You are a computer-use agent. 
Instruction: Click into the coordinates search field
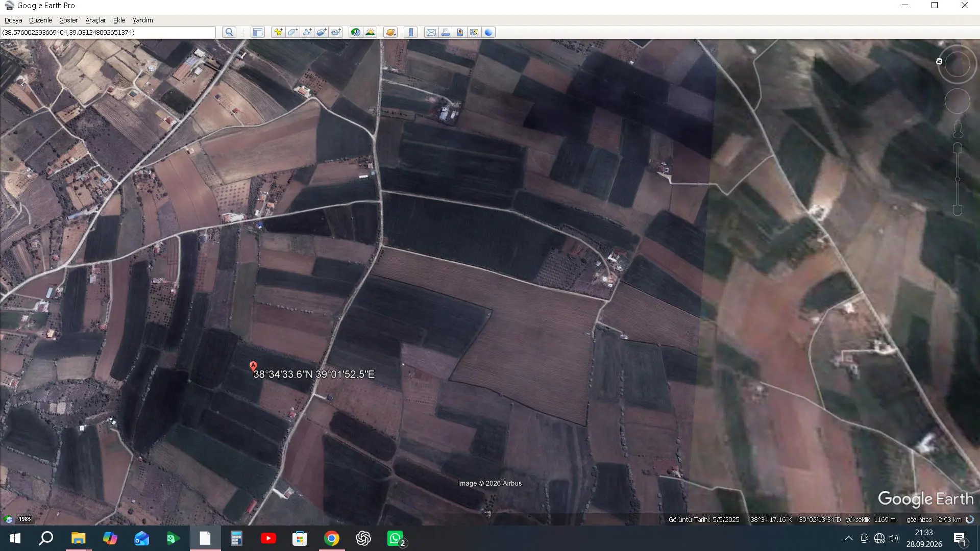click(108, 32)
